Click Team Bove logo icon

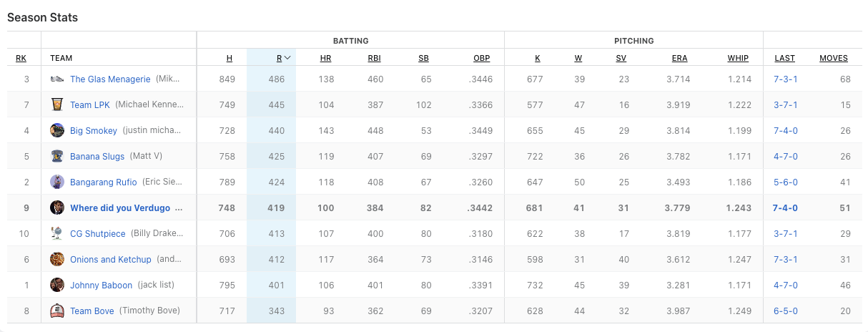pyautogui.click(x=57, y=311)
